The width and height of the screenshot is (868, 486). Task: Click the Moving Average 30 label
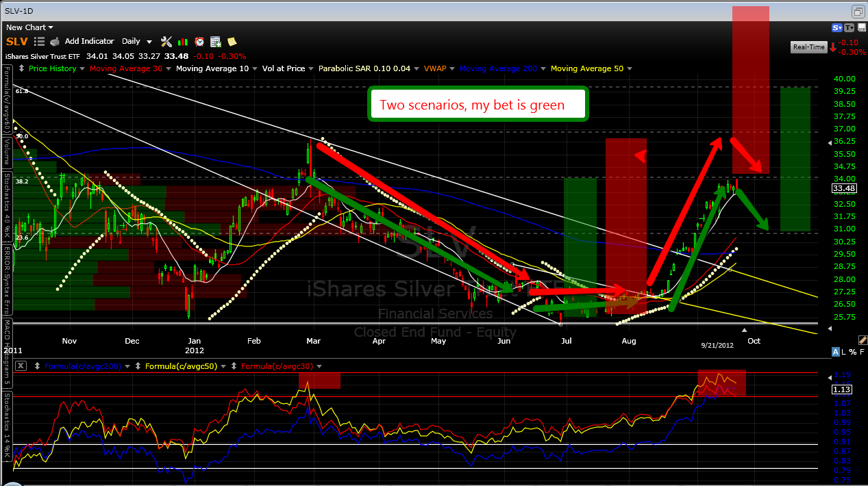126,68
